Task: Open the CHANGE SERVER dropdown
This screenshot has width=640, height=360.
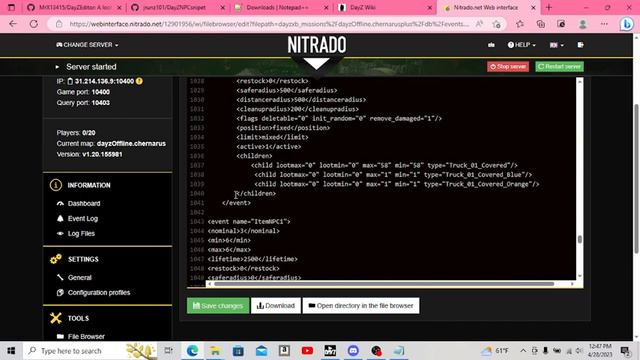Action: coord(87,45)
